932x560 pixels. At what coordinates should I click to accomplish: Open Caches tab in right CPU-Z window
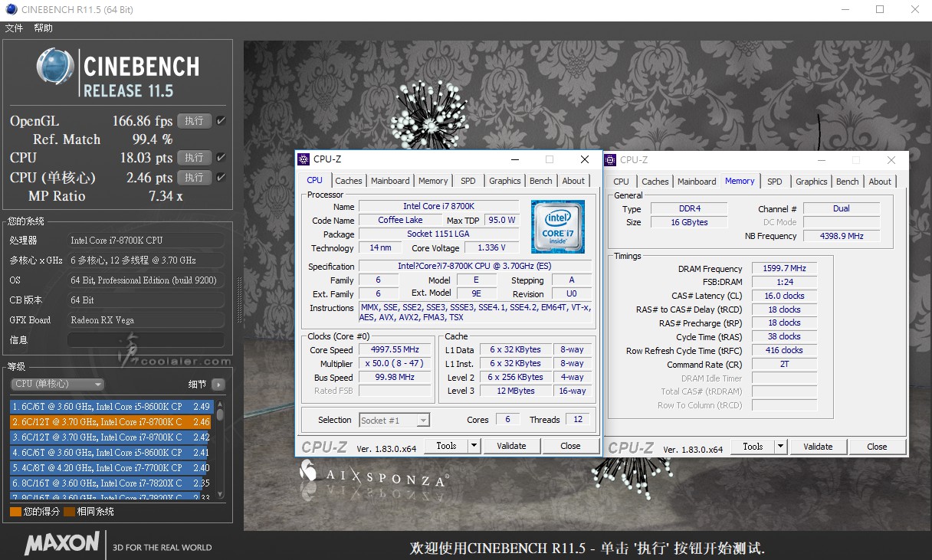tap(655, 182)
